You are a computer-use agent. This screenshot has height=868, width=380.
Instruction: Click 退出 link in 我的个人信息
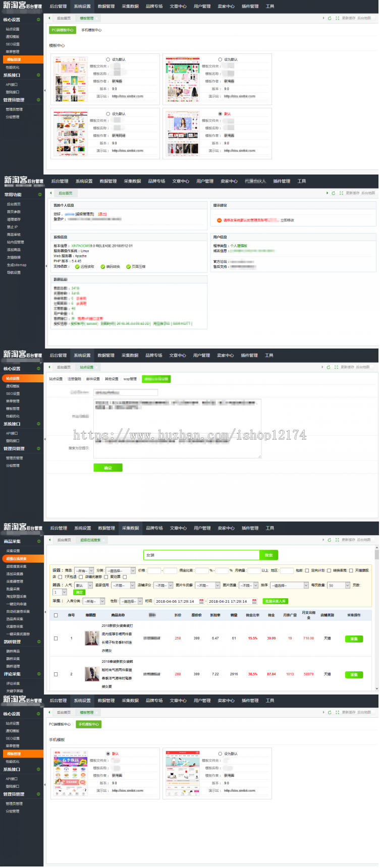[x=102, y=214]
